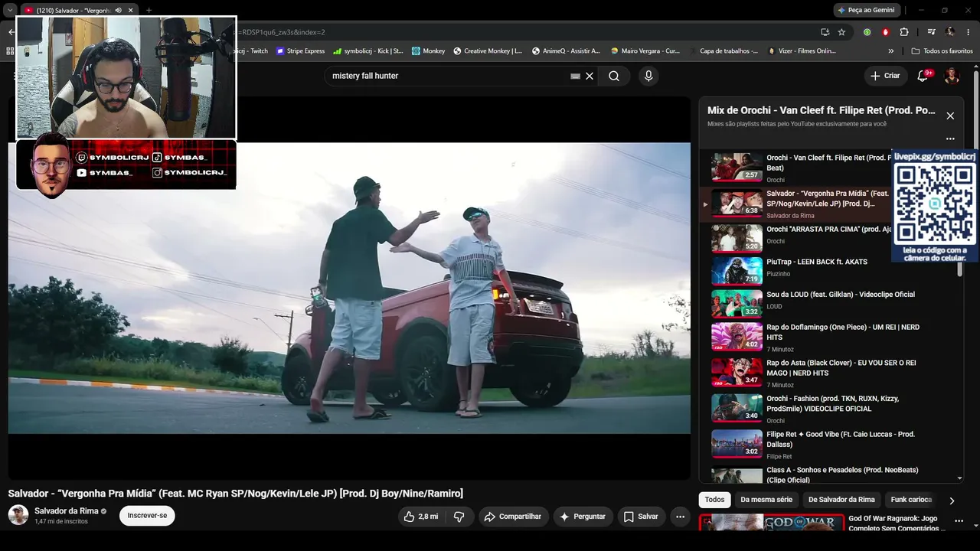Start voice search with microphone

click(x=648, y=76)
